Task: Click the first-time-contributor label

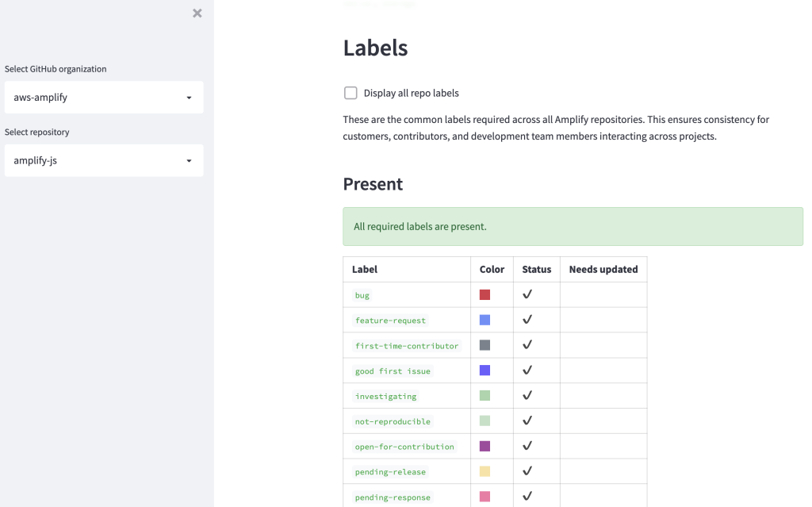Action: 406,345
